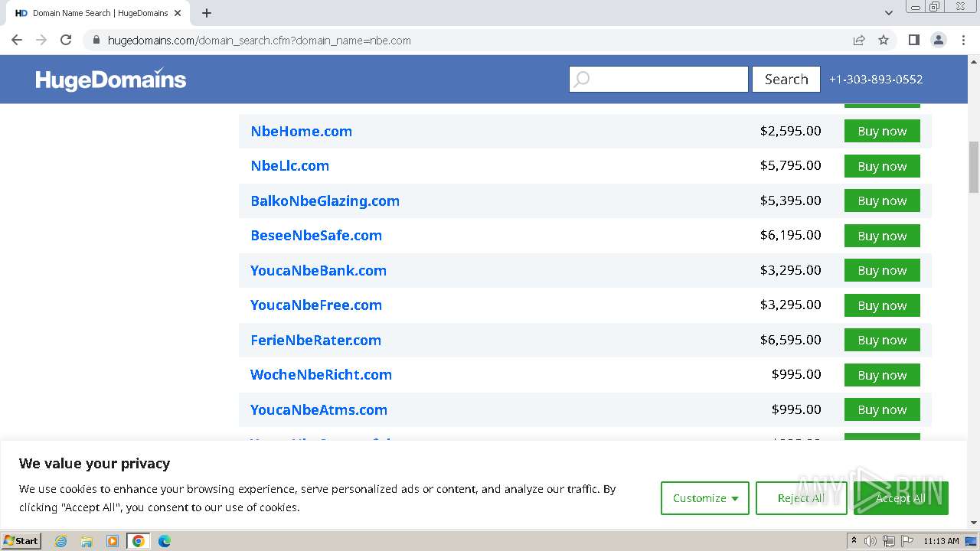Expand the Customize cookie options
This screenshot has height=551, width=980.
coord(705,498)
